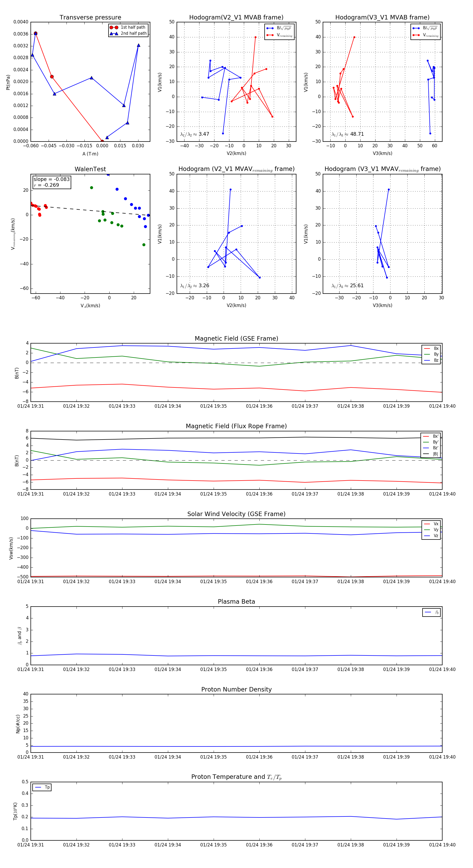Click the "Transverse pressure" plot title
473x868 pixels.
pos(90,18)
